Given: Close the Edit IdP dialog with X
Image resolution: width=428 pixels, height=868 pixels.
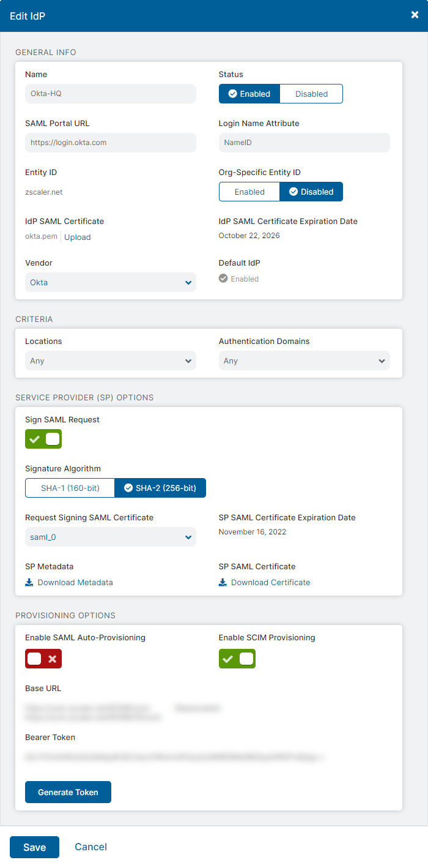Looking at the screenshot, I should [415, 15].
